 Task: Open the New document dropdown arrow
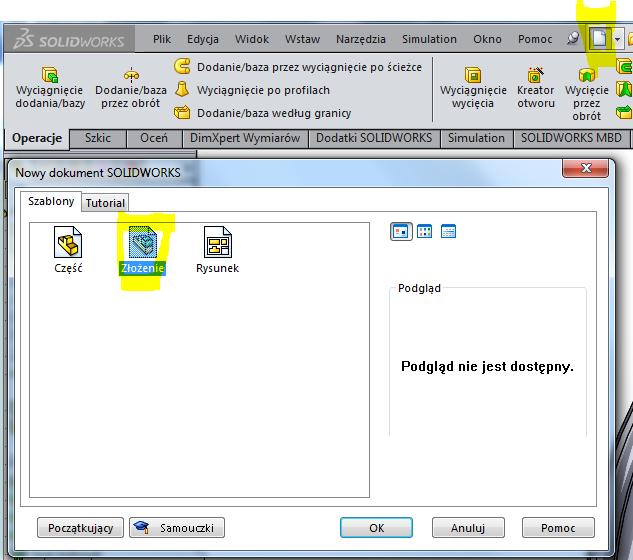coord(617,39)
